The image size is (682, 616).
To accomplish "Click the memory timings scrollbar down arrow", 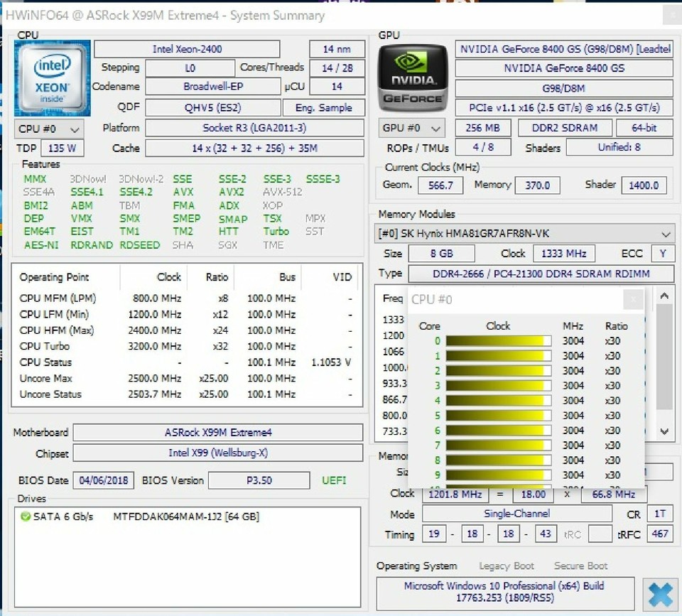I will point(664,431).
